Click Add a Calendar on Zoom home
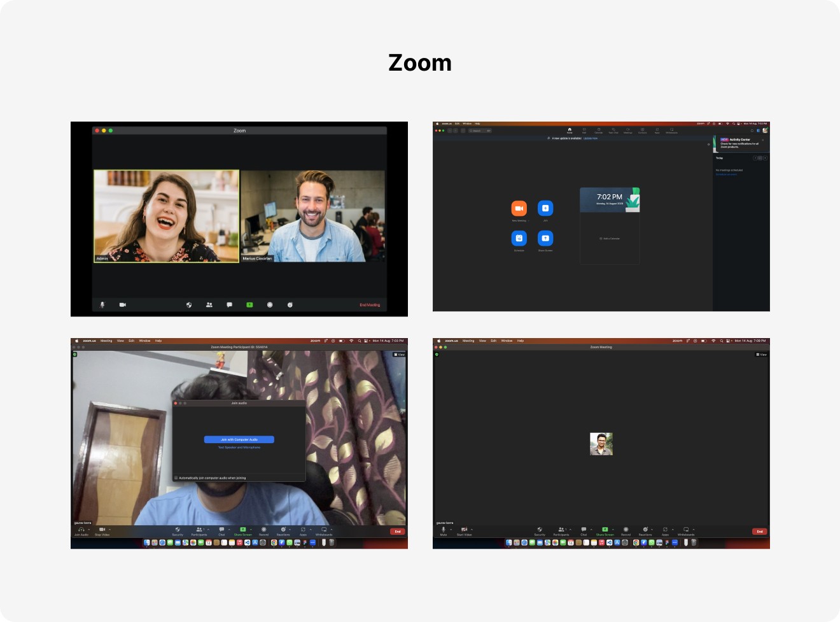This screenshot has height=622, width=840. (610, 239)
